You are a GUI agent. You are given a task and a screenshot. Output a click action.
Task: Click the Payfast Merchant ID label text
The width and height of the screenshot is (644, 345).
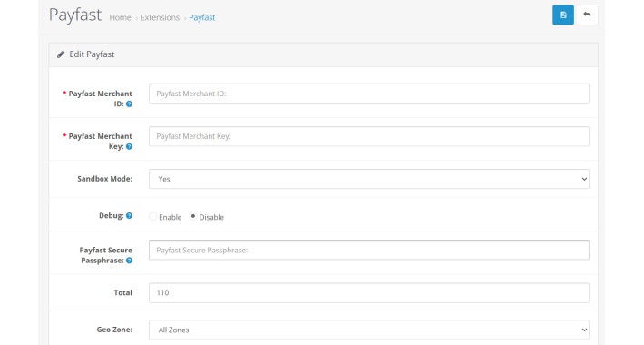(x=100, y=99)
